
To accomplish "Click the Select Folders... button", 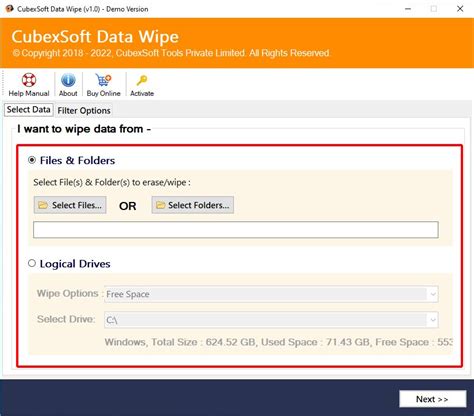I will click(193, 205).
